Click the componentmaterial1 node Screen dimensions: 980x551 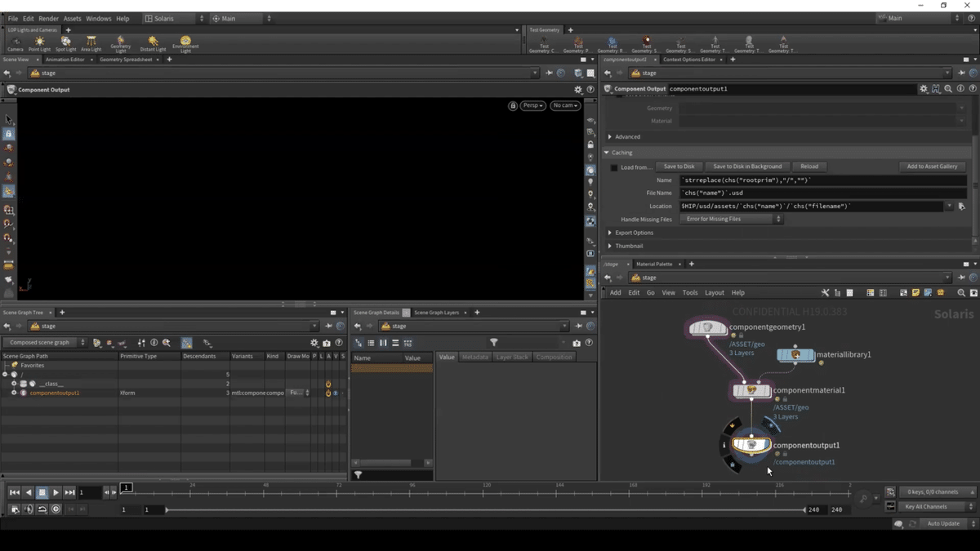click(751, 391)
